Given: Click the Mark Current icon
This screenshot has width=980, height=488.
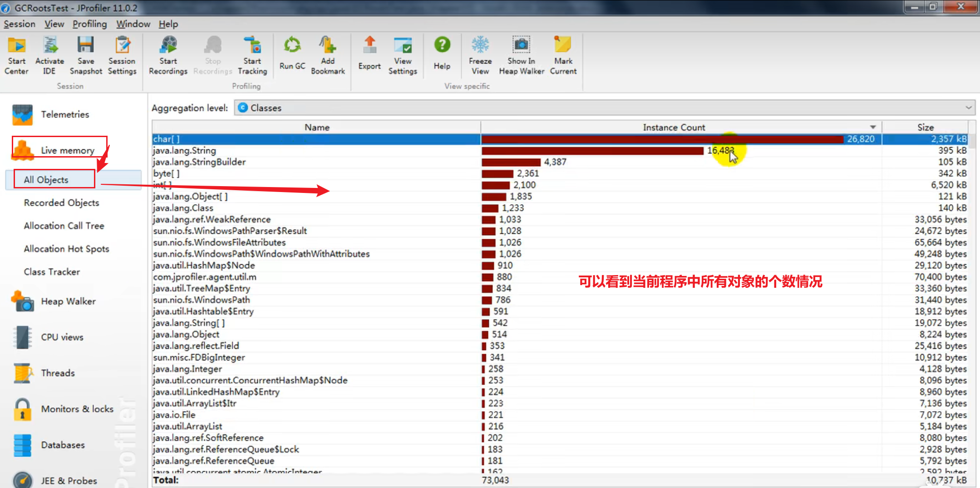Looking at the screenshot, I should click(563, 45).
